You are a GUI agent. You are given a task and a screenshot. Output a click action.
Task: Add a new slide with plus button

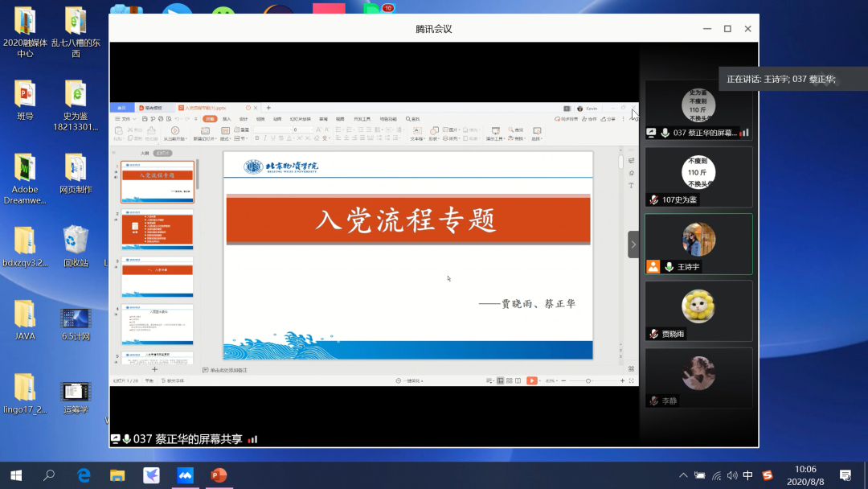155,370
